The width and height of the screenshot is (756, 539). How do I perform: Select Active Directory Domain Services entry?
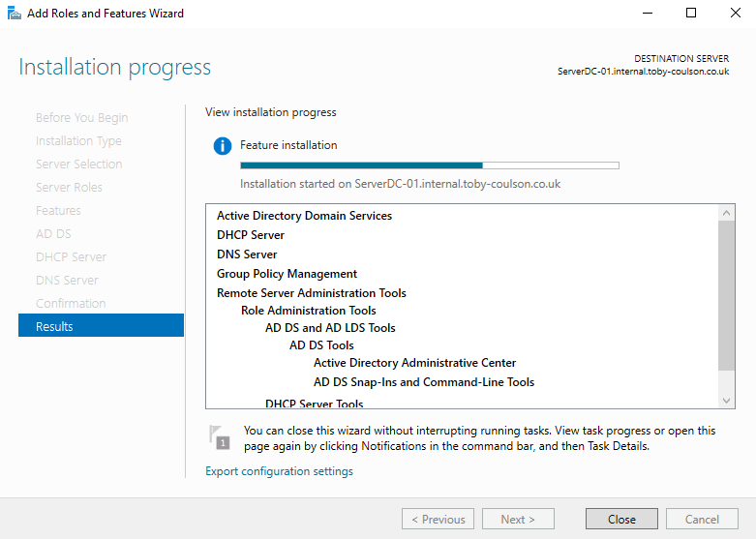[x=304, y=216]
